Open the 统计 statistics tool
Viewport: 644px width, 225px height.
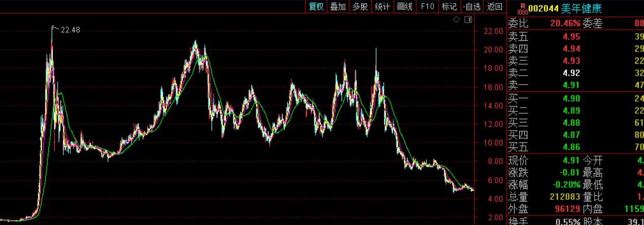[382, 7]
